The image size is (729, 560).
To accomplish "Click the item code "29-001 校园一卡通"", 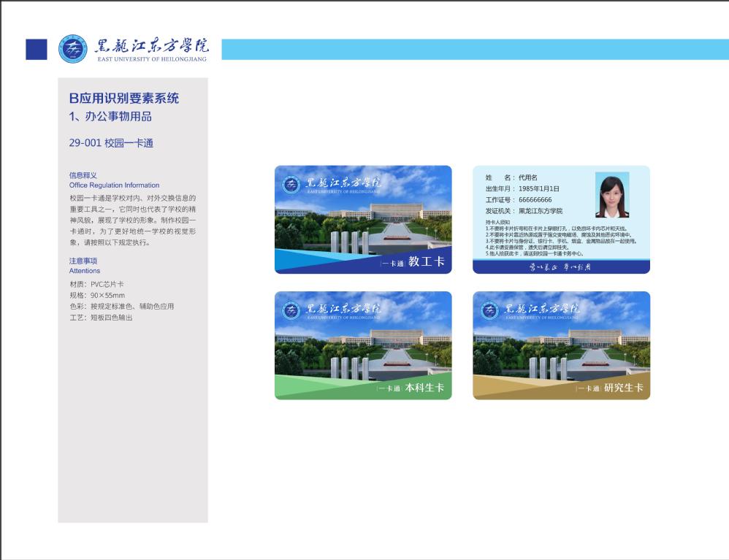I will coord(111,143).
